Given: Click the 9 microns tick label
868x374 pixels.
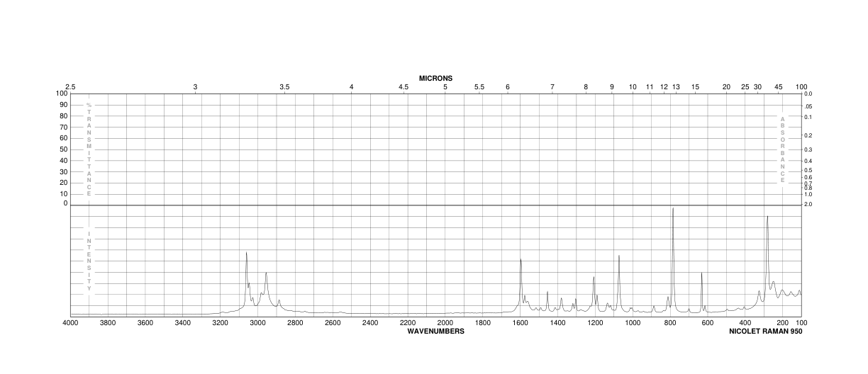Looking at the screenshot, I should (612, 87).
